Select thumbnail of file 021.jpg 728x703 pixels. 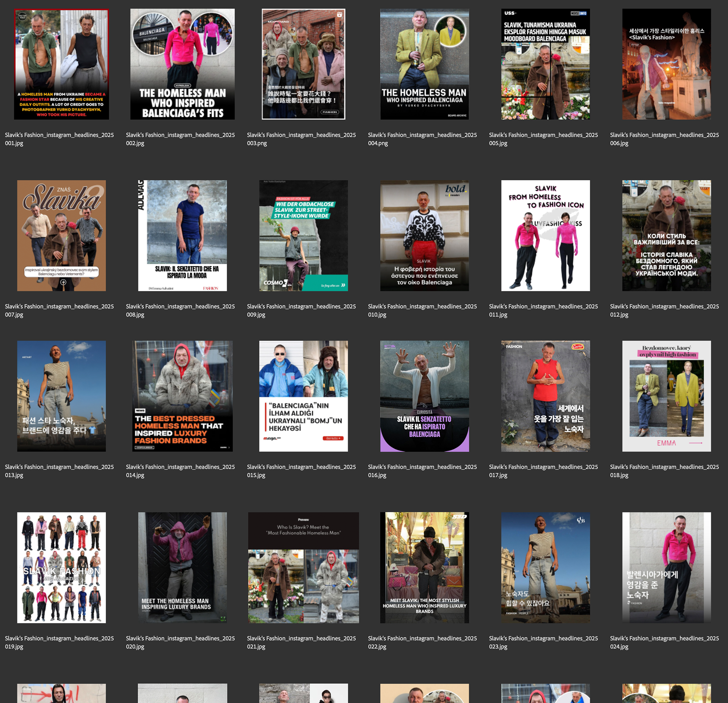(303, 568)
